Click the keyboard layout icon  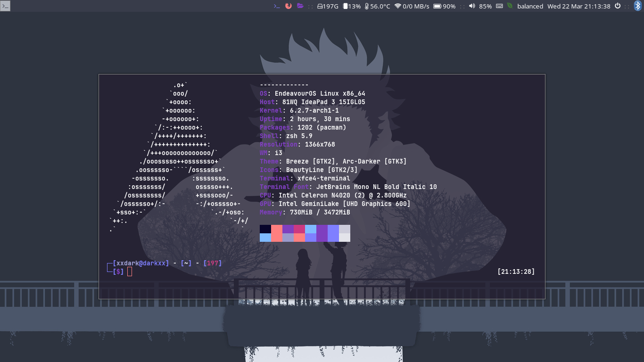click(499, 6)
